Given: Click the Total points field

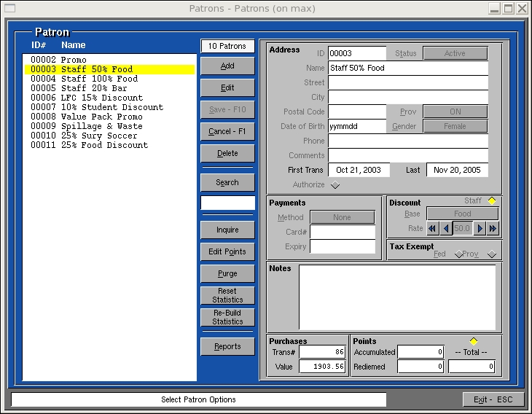Looking at the screenshot, I should 472,367.
